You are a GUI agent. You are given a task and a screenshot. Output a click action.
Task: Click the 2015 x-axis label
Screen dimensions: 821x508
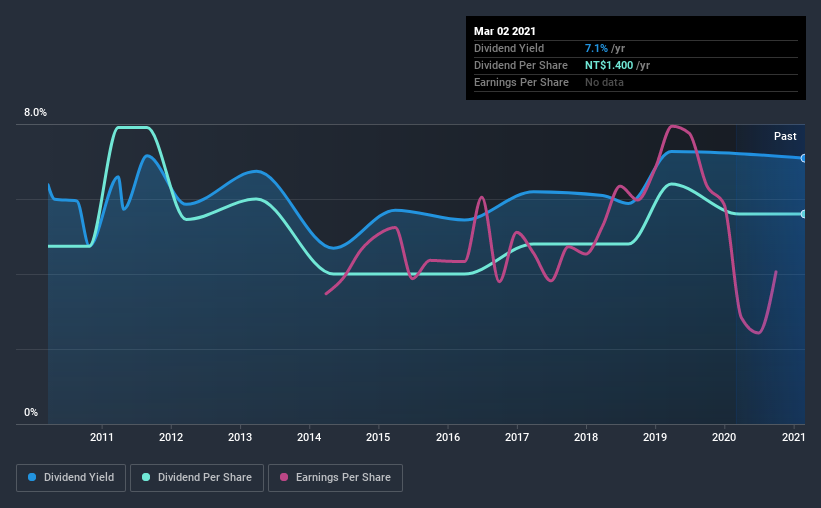378,437
